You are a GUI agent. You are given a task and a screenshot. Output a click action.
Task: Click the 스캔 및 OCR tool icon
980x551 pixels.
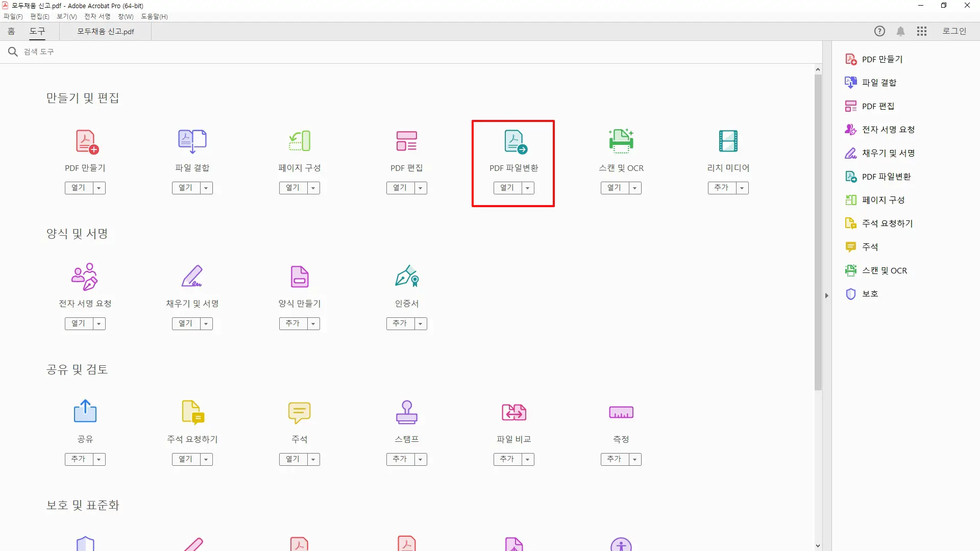(x=621, y=141)
